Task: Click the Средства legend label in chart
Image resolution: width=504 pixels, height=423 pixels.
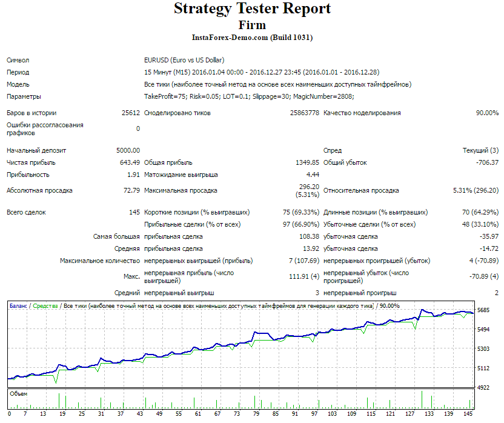Action: (45, 306)
